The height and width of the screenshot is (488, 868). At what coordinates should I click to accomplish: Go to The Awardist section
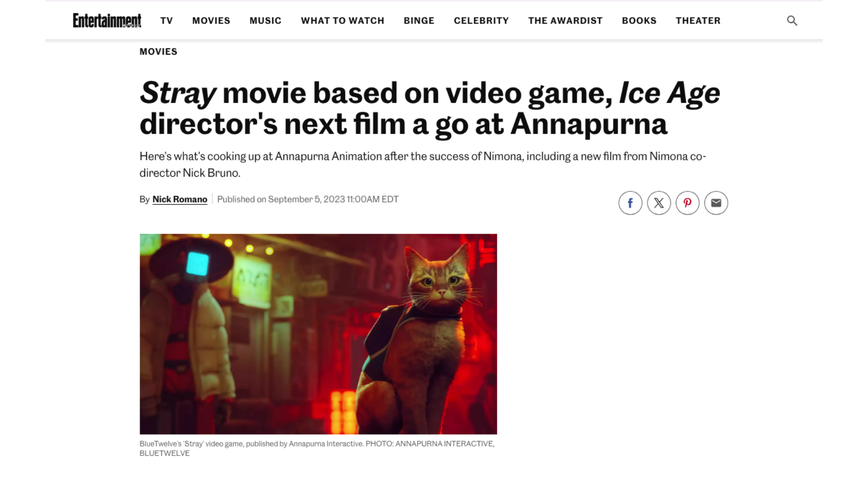point(566,21)
